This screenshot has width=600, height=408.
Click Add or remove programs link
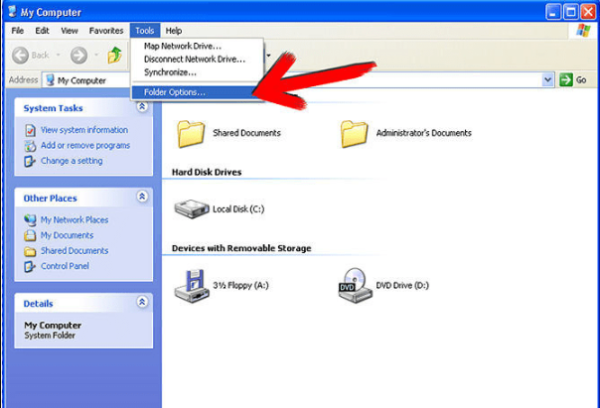[85, 145]
